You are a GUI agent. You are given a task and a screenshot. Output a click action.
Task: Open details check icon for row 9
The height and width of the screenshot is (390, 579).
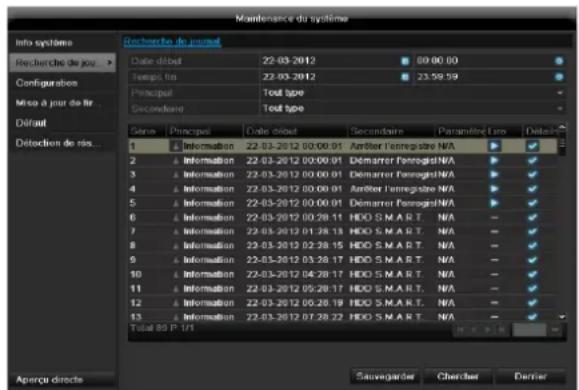point(532,260)
